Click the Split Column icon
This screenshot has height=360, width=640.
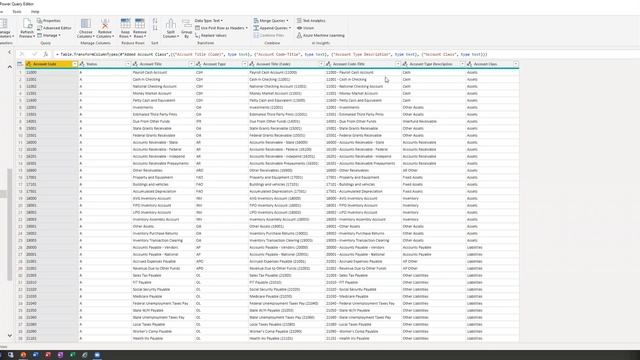[171, 24]
